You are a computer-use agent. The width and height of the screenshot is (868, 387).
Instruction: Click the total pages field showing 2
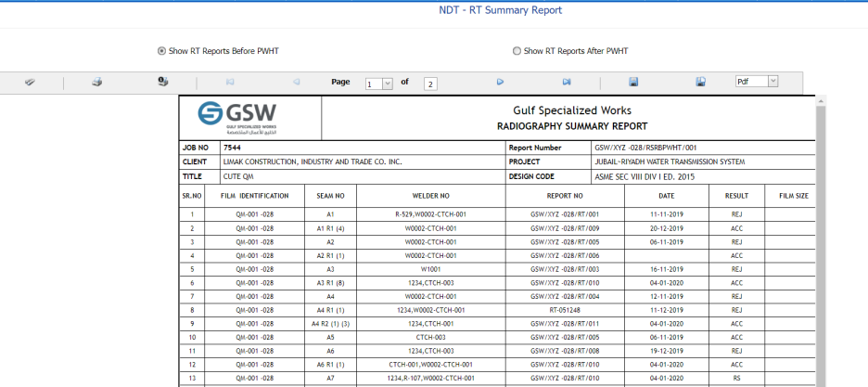[x=430, y=84]
